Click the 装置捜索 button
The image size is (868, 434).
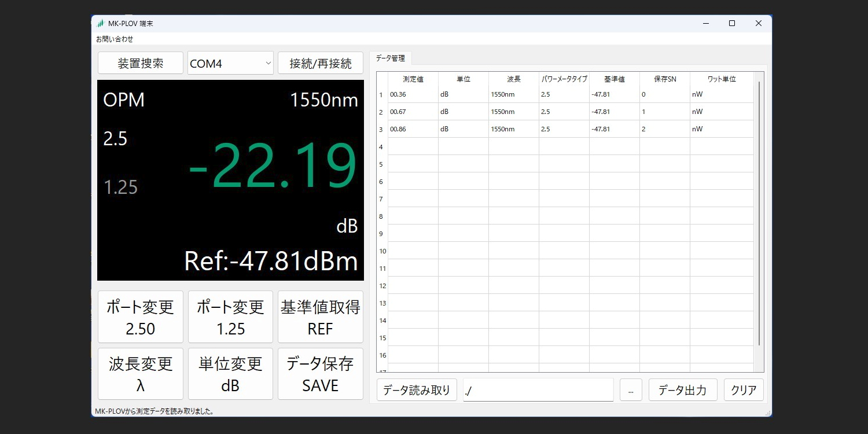[141, 63]
